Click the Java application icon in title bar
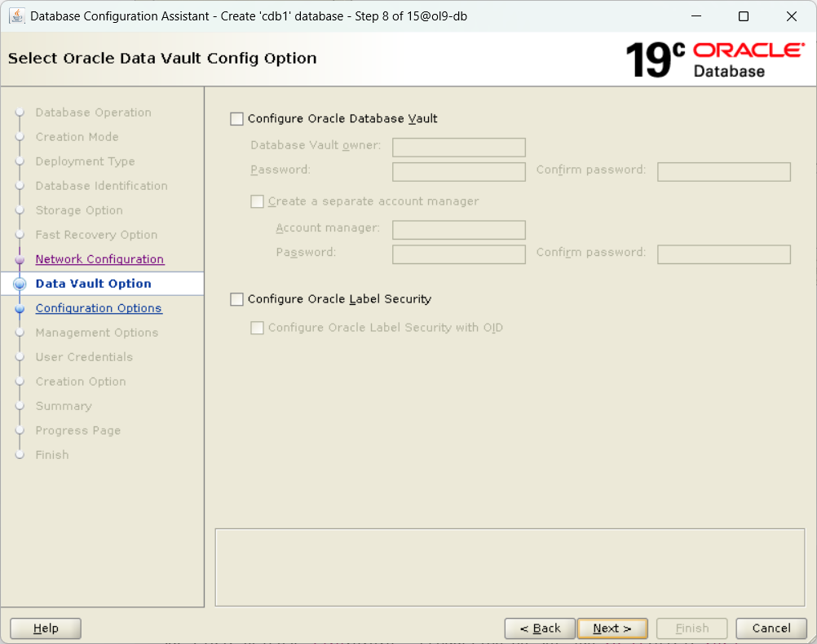 [x=16, y=16]
